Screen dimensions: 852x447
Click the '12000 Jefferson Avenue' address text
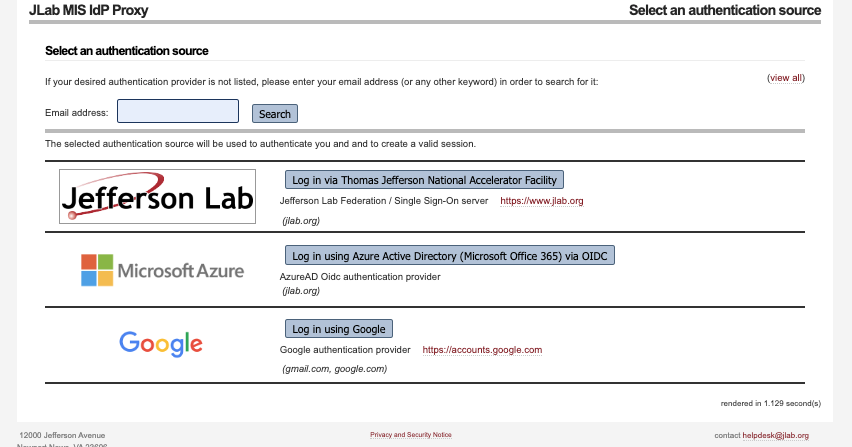[62, 435]
